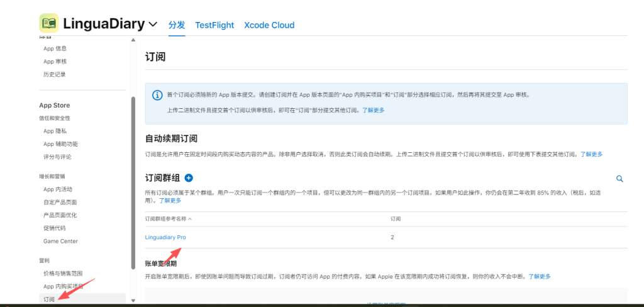Switch to the Xcode Cloud tab

click(269, 25)
